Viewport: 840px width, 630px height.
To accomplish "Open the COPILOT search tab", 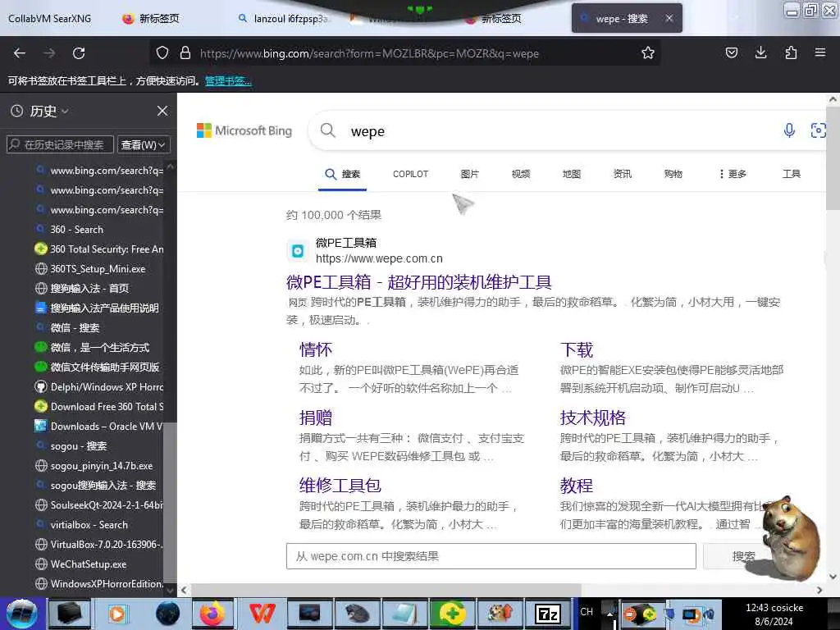I will (x=410, y=174).
